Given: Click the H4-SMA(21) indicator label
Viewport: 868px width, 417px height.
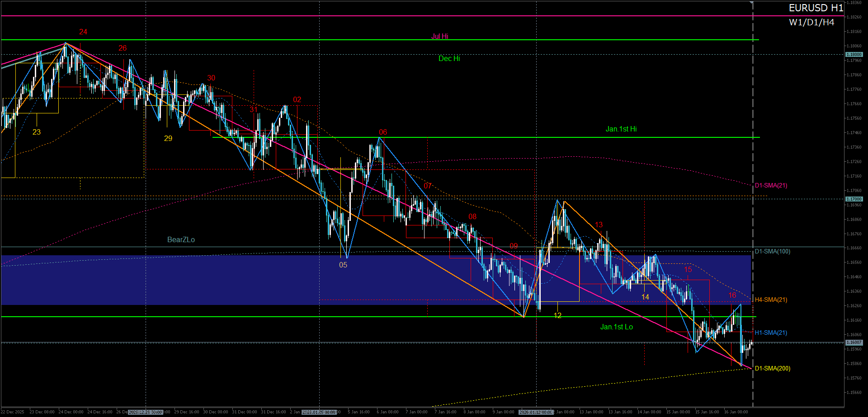Looking at the screenshot, I should click(771, 300).
